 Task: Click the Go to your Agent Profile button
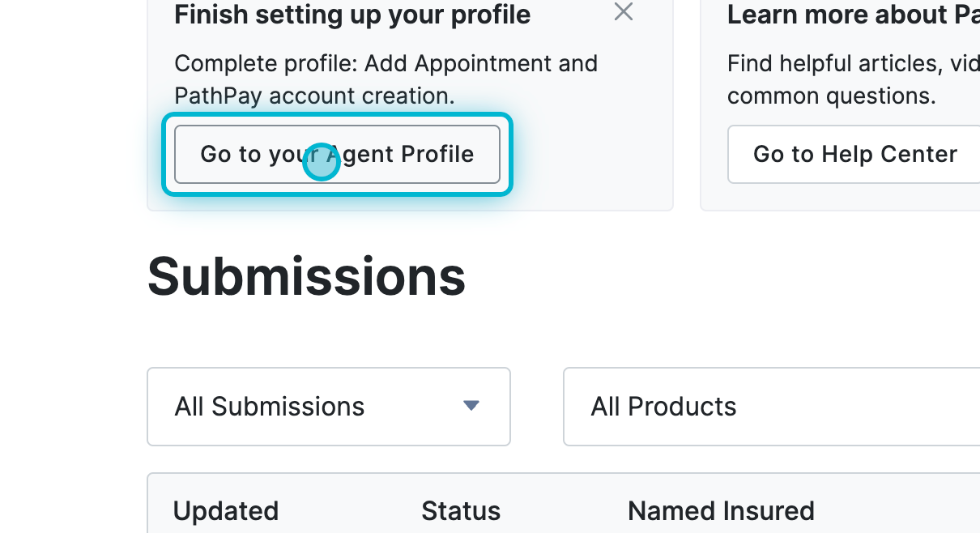pyautogui.click(x=337, y=154)
